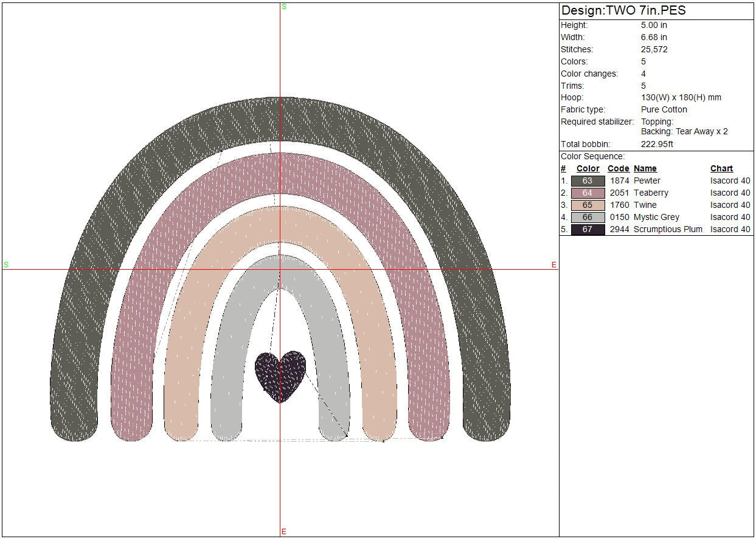Click the Design:TWO 7in.PES title
The width and height of the screenshot is (756, 539).
[623, 10]
